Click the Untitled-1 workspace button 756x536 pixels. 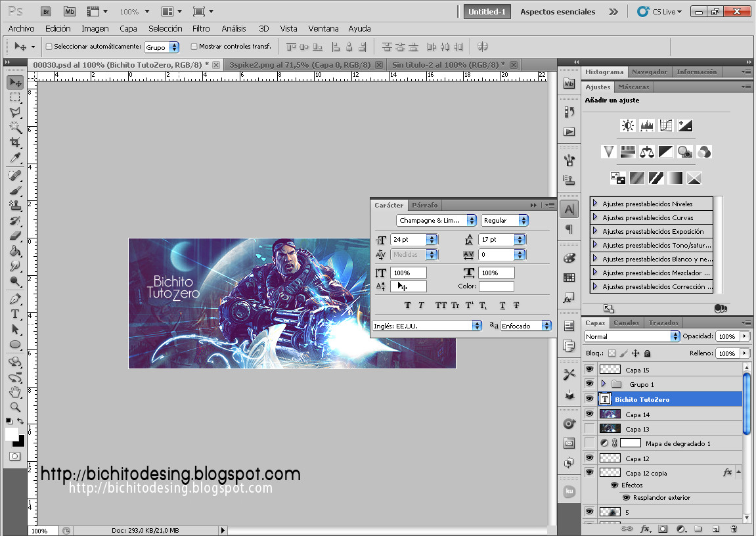coord(487,12)
